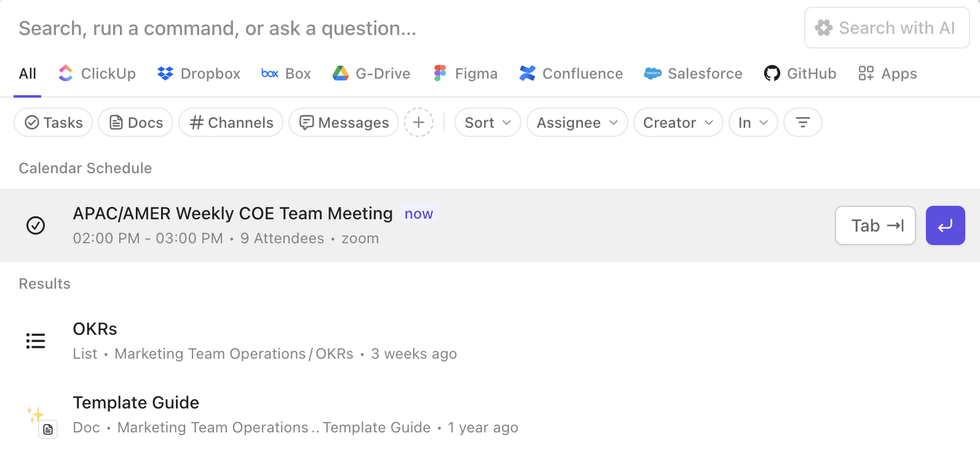Open the Apps tab
980x457 pixels.
point(887,74)
